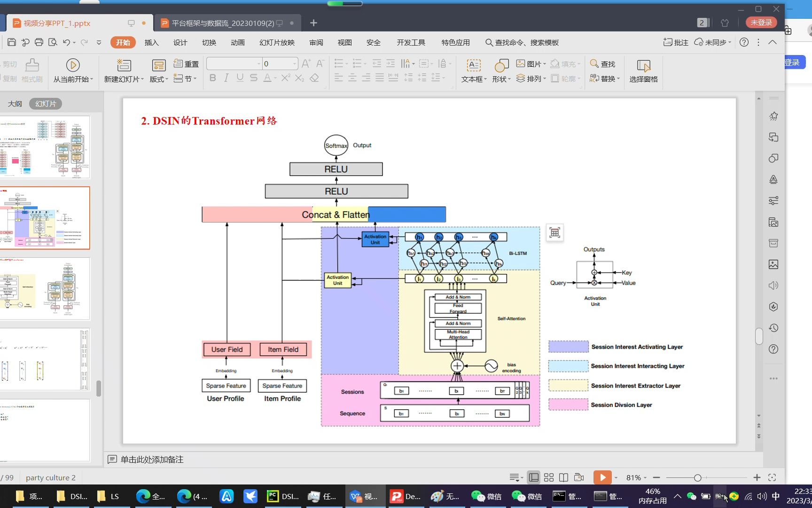This screenshot has width=812, height=508.
Task: Click the Save icon in quick access toolbar
Action: click(12, 42)
